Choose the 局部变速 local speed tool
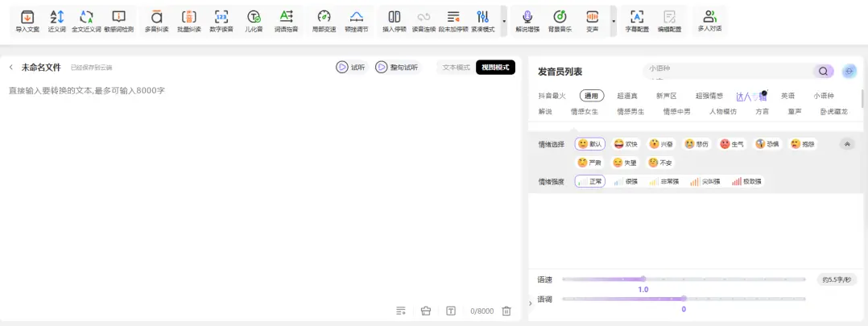868x326 pixels. (x=324, y=20)
